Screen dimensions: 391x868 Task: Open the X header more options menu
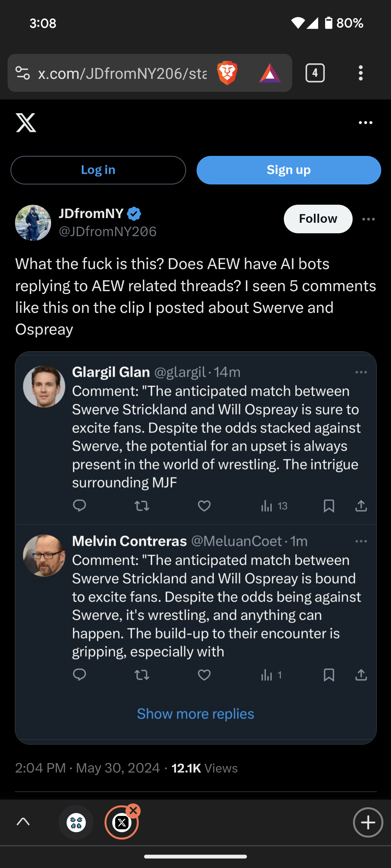pos(365,123)
